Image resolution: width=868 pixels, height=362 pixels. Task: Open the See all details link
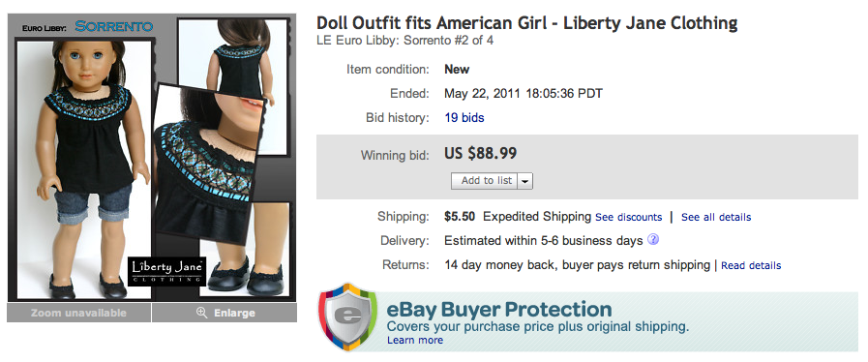pos(716,217)
